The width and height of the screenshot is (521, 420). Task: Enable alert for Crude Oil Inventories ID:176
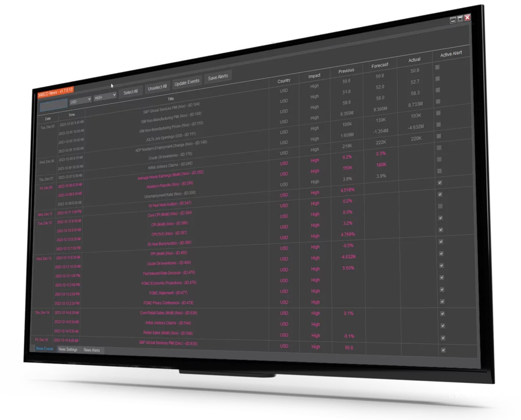(439, 125)
